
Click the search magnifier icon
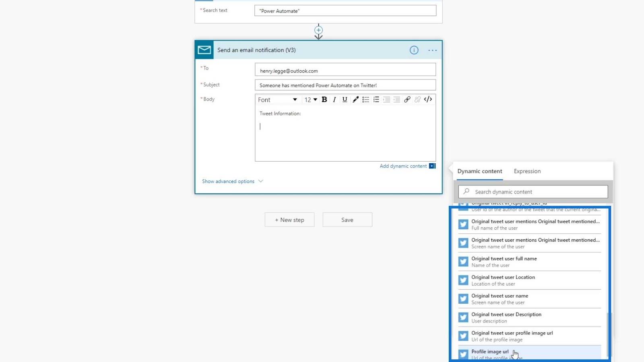(x=466, y=191)
